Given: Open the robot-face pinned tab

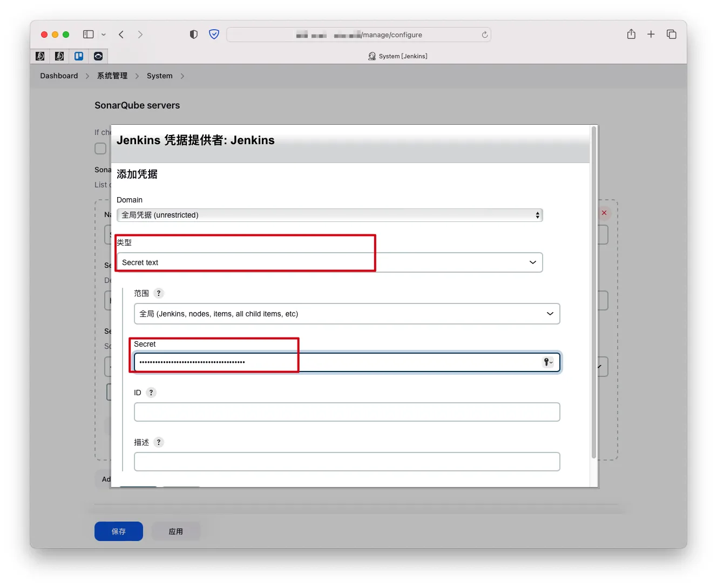Looking at the screenshot, I should [x=98, y=56].
